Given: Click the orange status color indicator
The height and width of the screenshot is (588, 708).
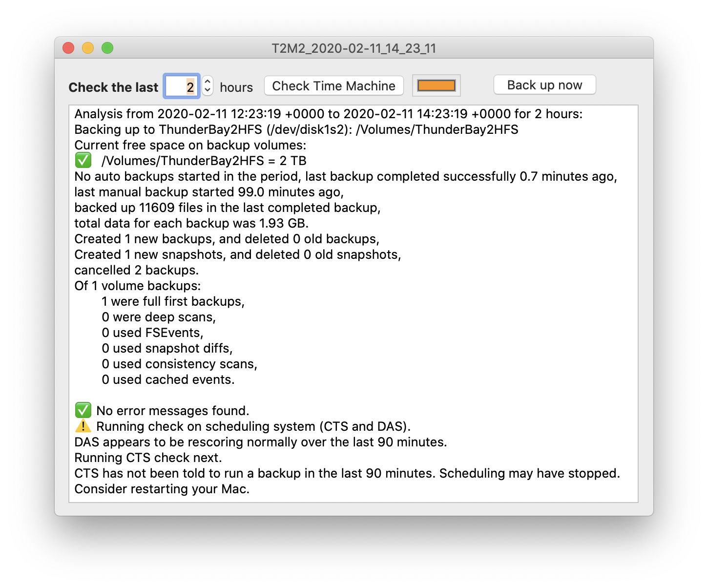Looking at the screenshot, I should pyautogui.click(x=436, y=85).
